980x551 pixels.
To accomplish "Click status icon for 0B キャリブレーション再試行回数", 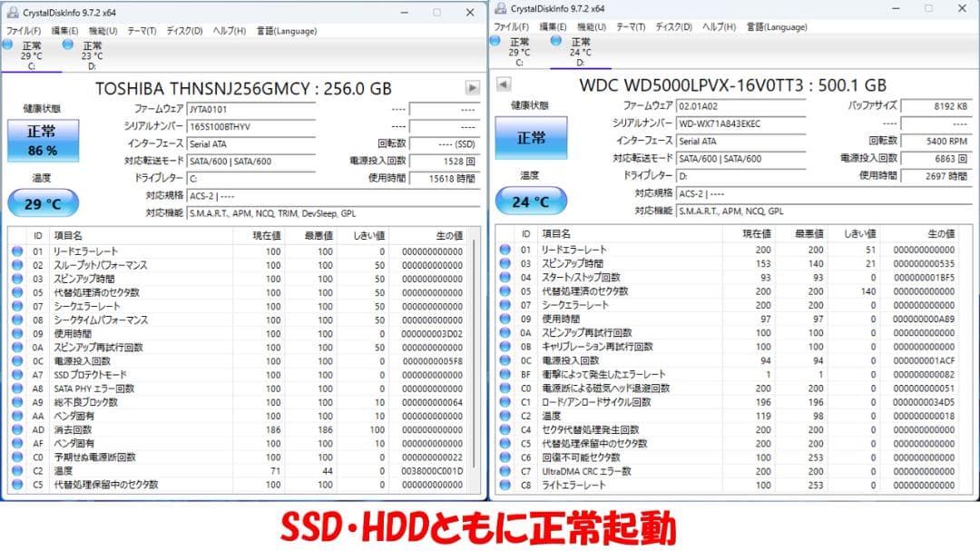I will pos(505,347).
